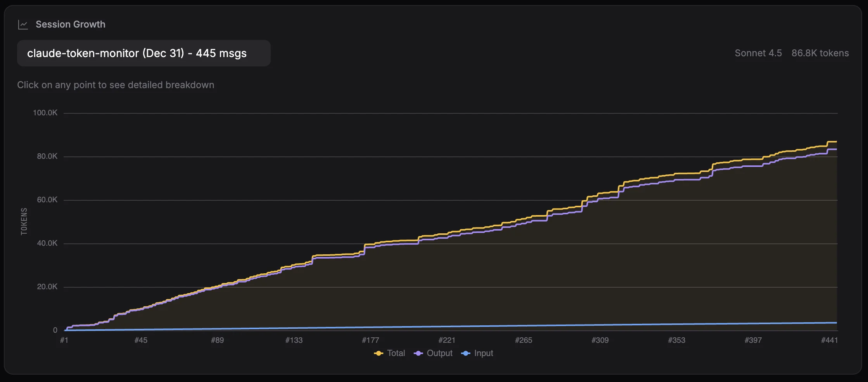Toggle the Input line in the legend
The height and width of the screenshot is (382, 868).
point(483,353)
